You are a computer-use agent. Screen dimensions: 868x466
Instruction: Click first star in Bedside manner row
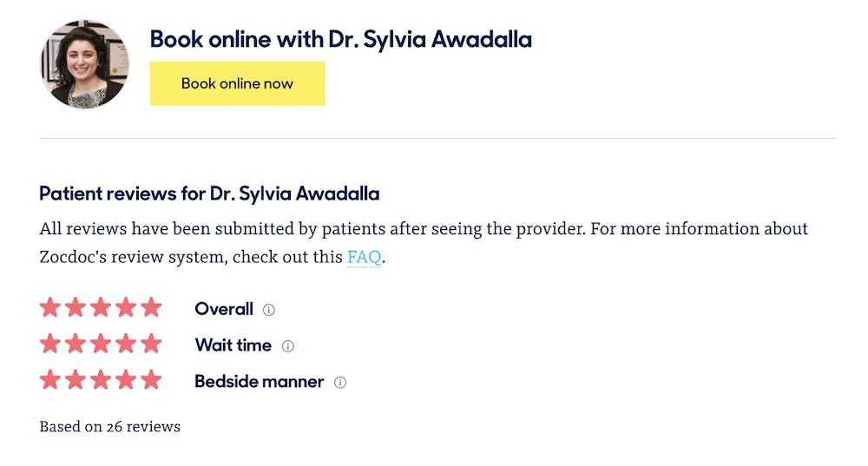pos(49,380)
